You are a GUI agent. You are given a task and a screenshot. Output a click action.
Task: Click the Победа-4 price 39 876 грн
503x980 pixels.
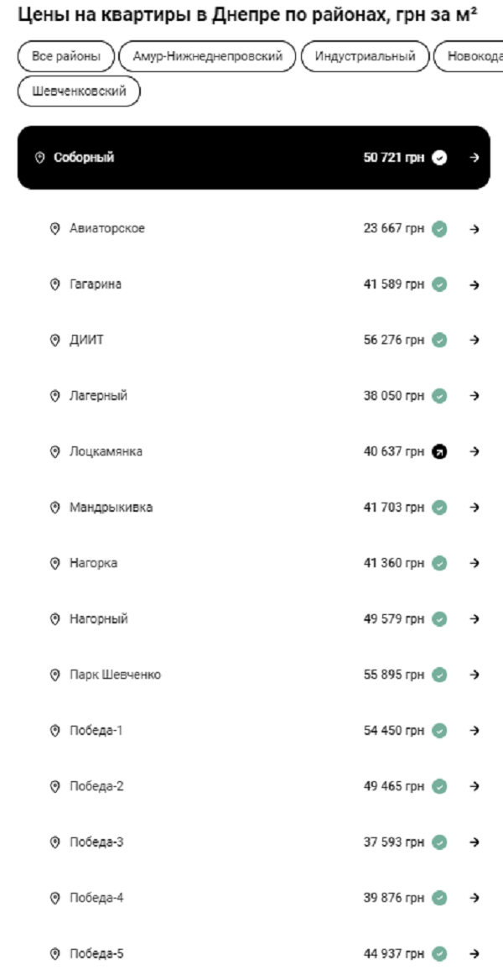pyautogui.click(x=393, y=898)
